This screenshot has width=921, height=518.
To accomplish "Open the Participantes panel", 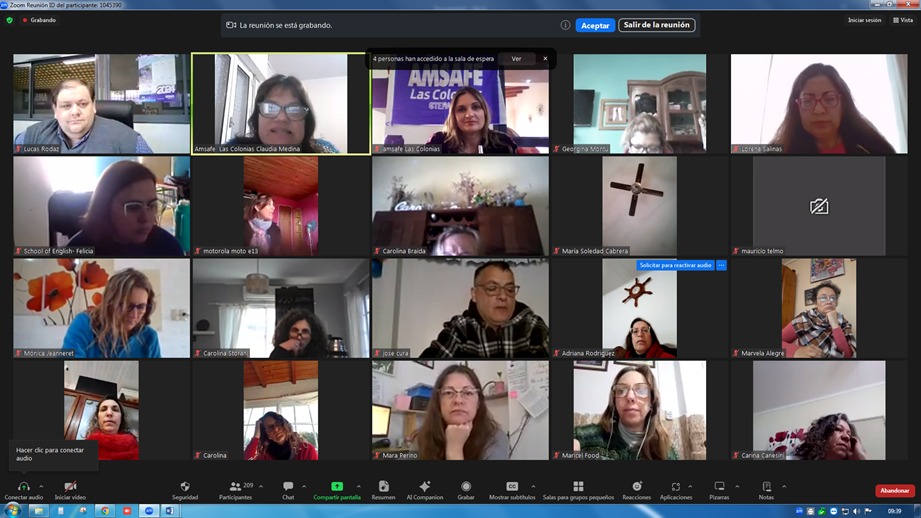I will pos(236,490).
